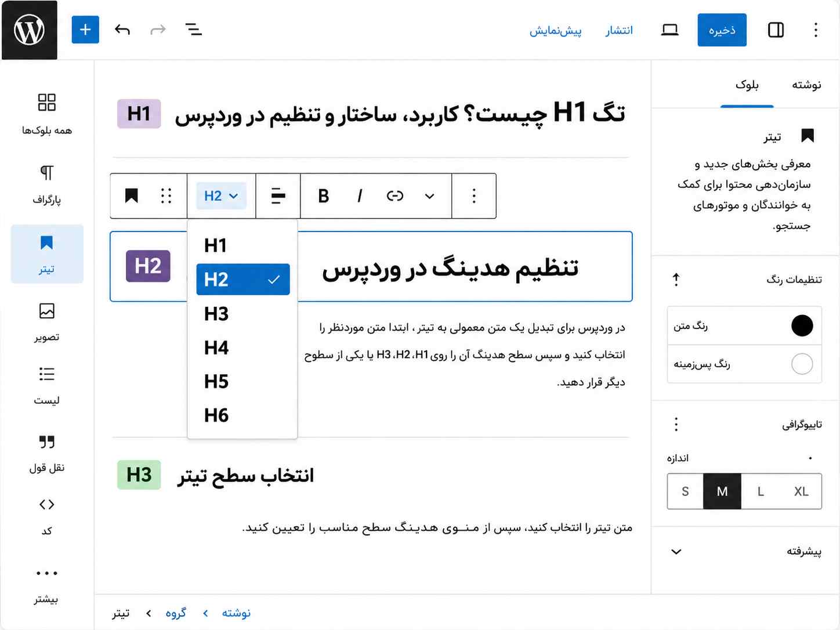Insert a link with link icon

395,195
